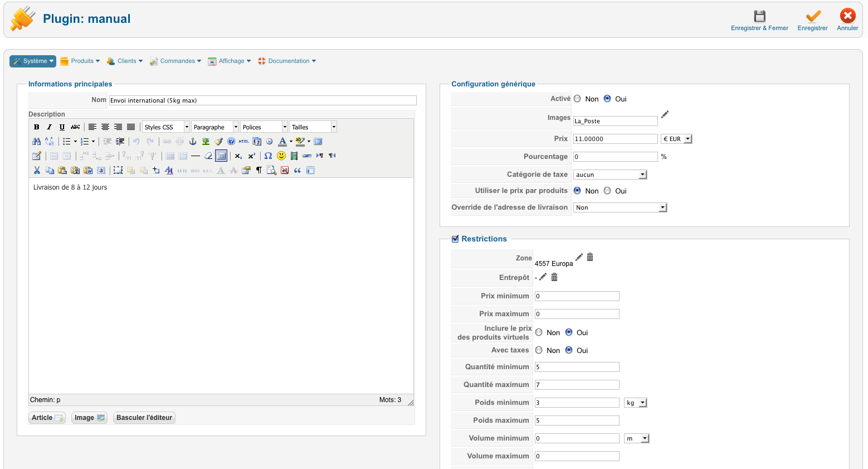Open the Override de l'adresse de livraison dropdown

click(x=620, y=207)
